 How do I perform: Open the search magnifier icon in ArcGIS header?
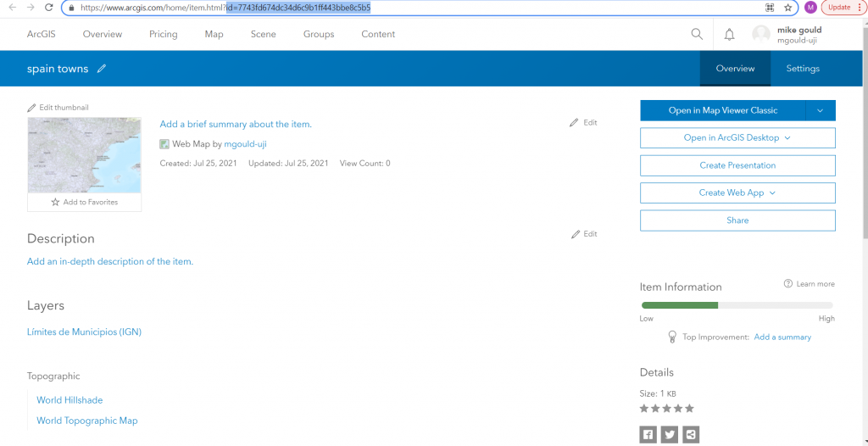tap(697, 35)
